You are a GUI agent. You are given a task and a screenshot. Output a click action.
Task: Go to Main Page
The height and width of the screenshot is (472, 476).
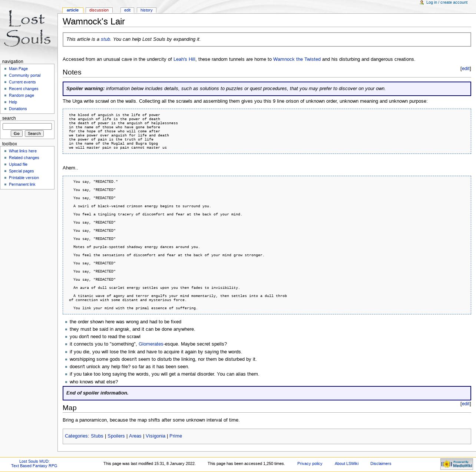click(x=18, y=69)
